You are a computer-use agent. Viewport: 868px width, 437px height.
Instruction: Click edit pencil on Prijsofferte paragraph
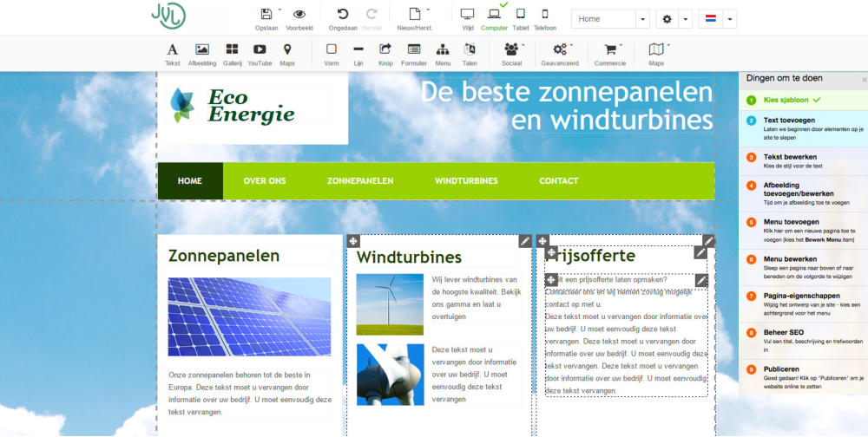[x=701, y=280]
